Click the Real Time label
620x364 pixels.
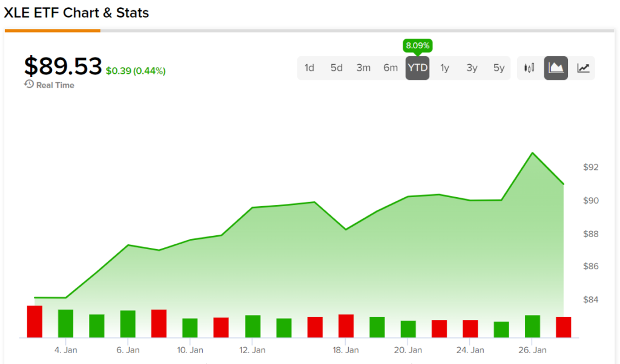tap(55, 85)
